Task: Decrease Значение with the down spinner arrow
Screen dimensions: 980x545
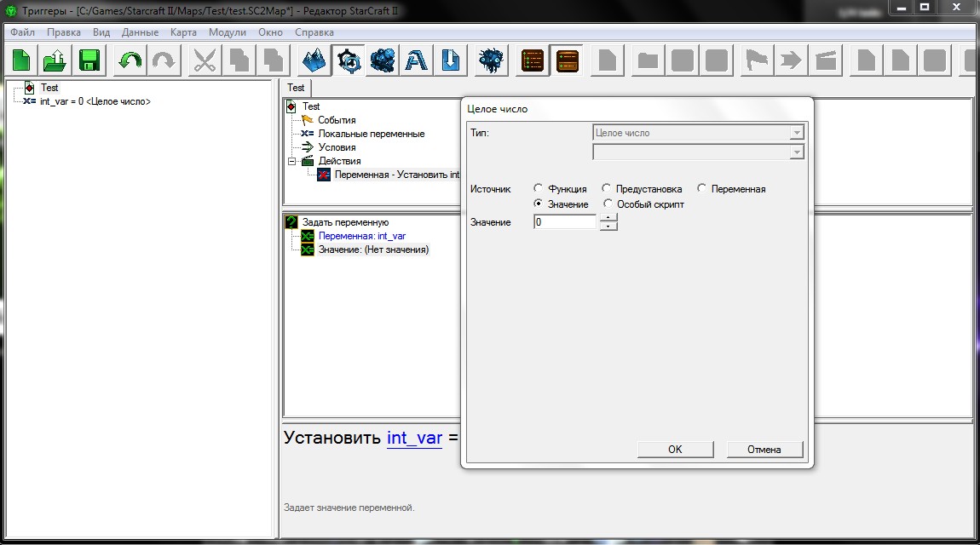Action: click(608, 226)
